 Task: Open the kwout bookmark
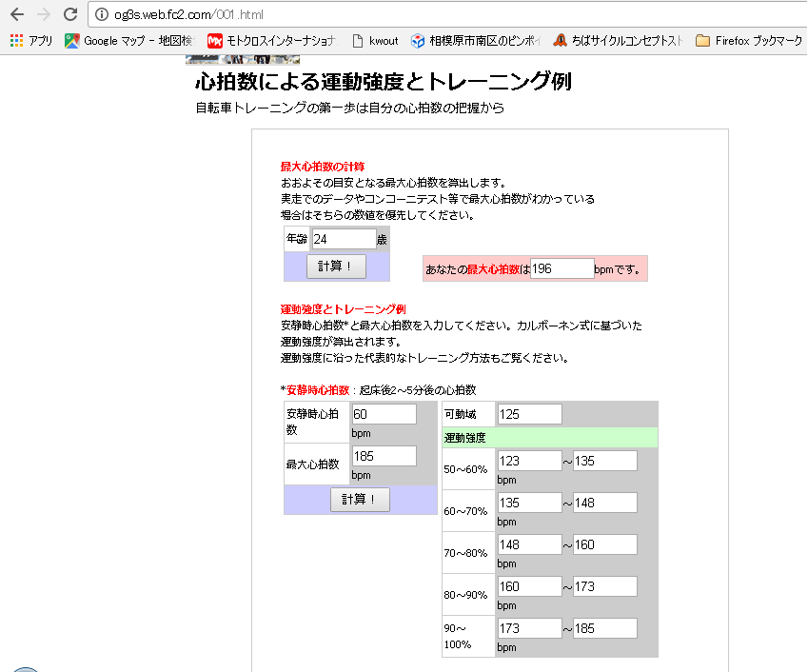tap(375, 41)
